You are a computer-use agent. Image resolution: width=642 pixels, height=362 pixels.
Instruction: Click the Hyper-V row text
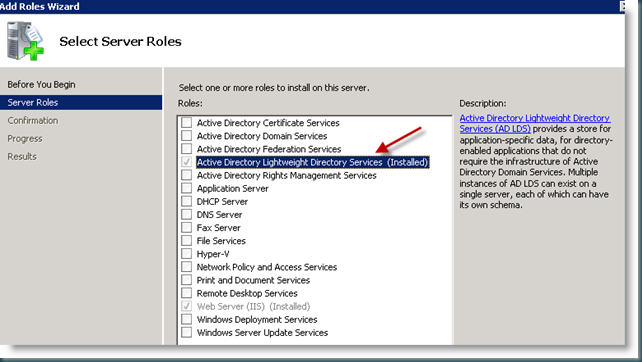coord(213,254)
